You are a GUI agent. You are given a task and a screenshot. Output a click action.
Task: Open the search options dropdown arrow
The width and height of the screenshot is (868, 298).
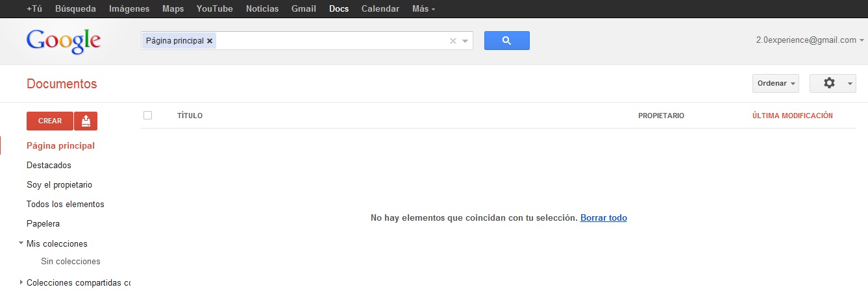(x=465, y=41)
